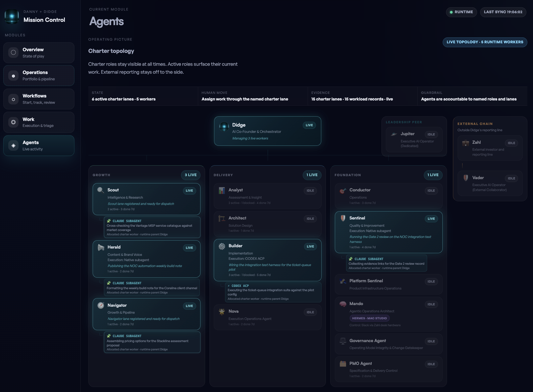The height and width of the screenshot is (392, 533).
Task: Click Governance Agent's scales icon
Action: 343,341
